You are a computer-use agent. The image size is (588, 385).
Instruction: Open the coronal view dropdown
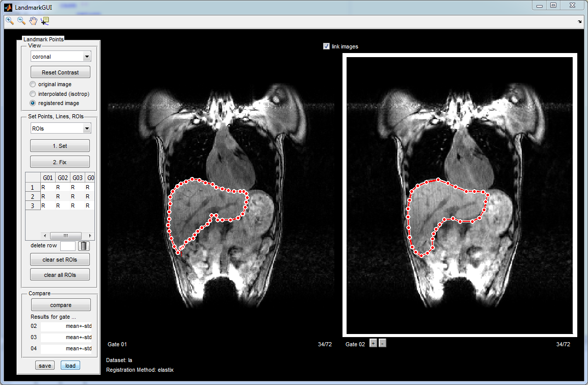click(60, 57)
